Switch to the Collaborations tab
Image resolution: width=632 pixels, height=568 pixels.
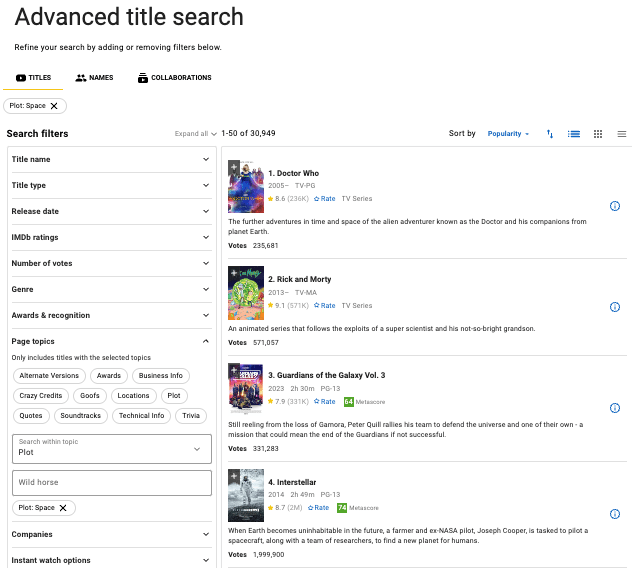(x=175, y=78)
